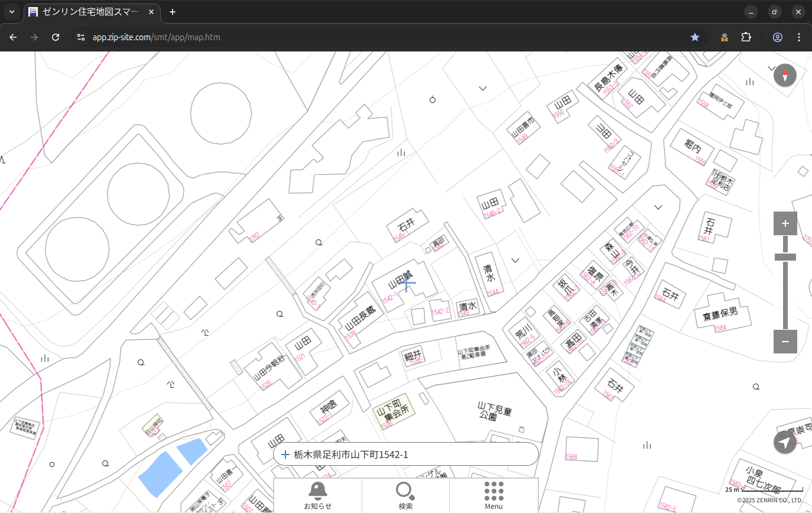The width and height of the screenshot is (812, 513).
Task: Open the browser extensions puzzle icon
Action: 746,37
